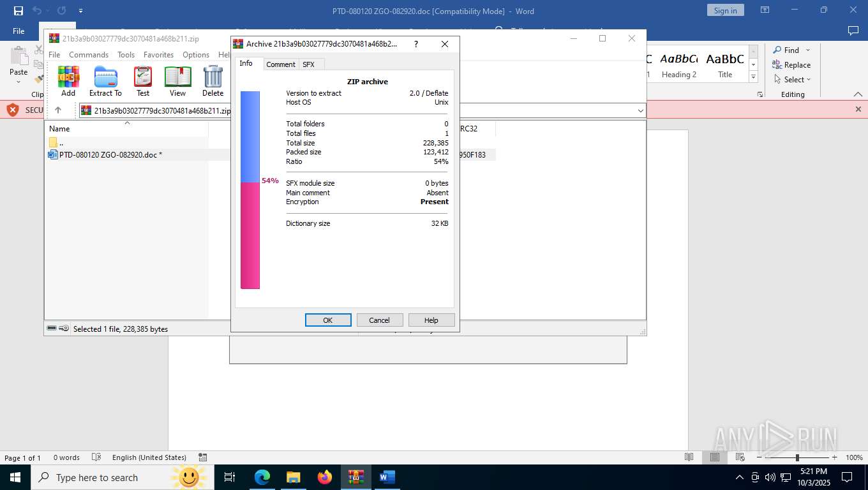The height and width of the screenshot is (490, 868).
Task: Open the WinRAR Tools menu
Action: [x=126, y=54]
